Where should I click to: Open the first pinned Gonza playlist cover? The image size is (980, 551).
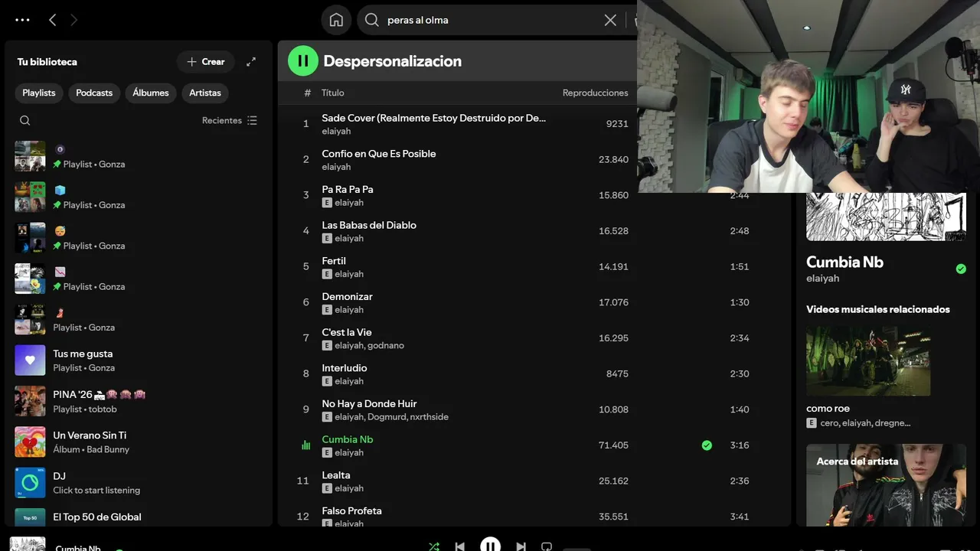tap(30, 156)
